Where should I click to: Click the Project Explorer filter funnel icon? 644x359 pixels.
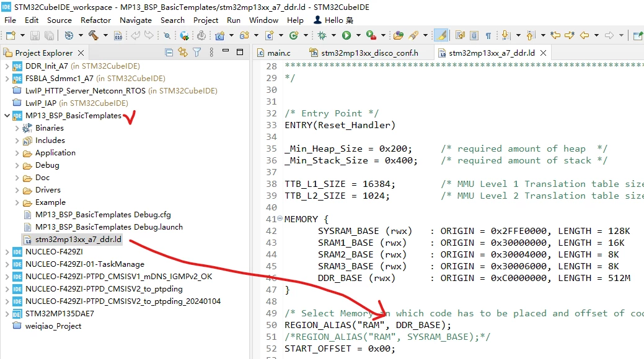[x=197, y=52]
